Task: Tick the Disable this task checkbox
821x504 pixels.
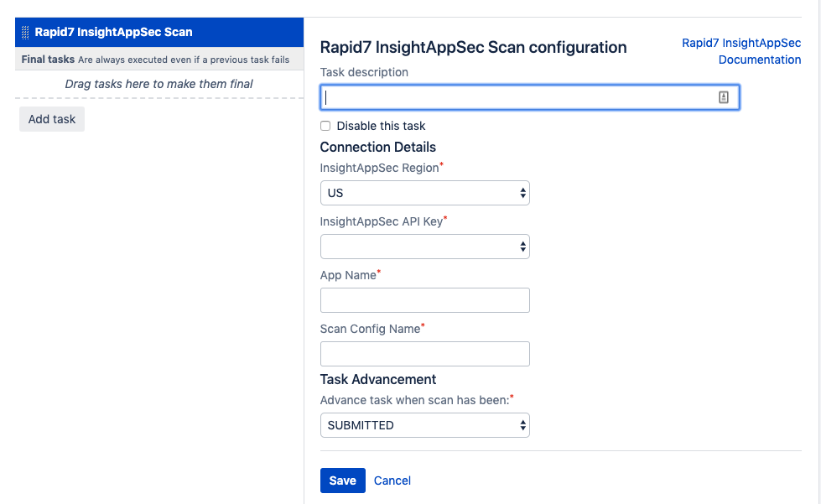Action: pos(325,126)
